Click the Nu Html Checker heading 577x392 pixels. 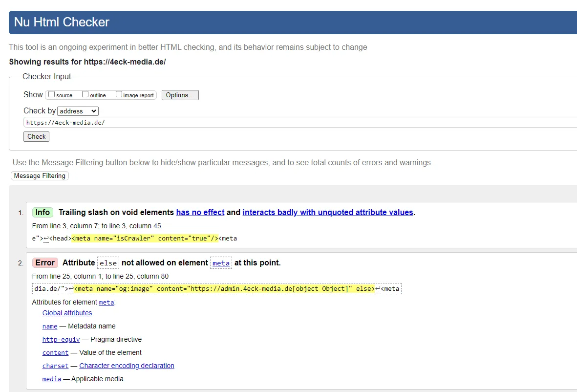62,22
